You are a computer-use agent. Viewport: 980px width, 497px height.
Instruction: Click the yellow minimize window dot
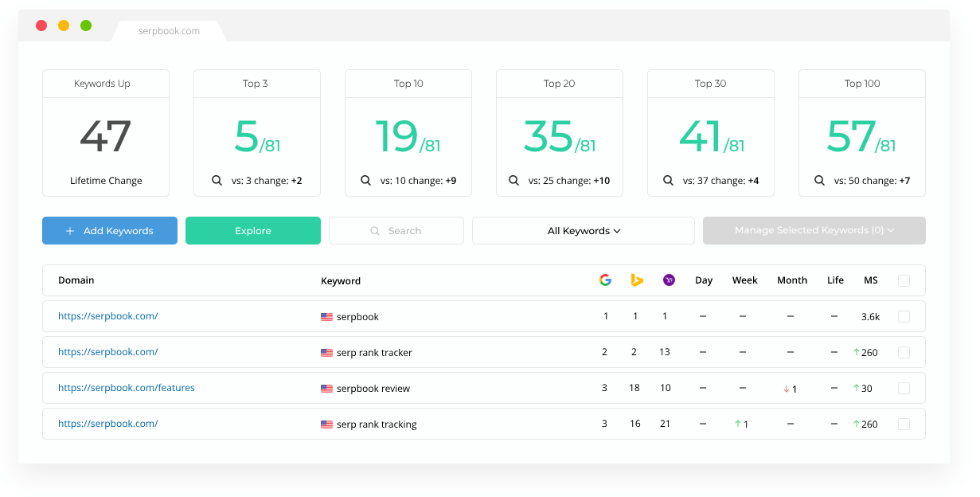click(64, 25)
